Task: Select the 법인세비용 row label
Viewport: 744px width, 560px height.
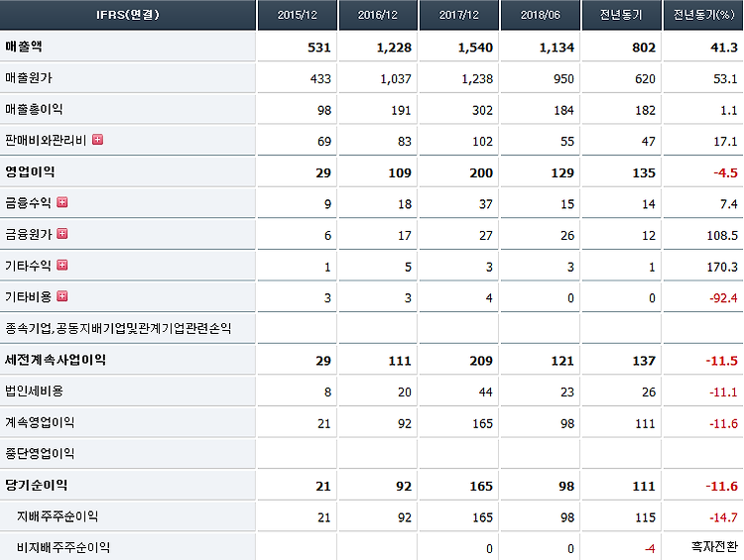Action: click(x=34, y=391)
